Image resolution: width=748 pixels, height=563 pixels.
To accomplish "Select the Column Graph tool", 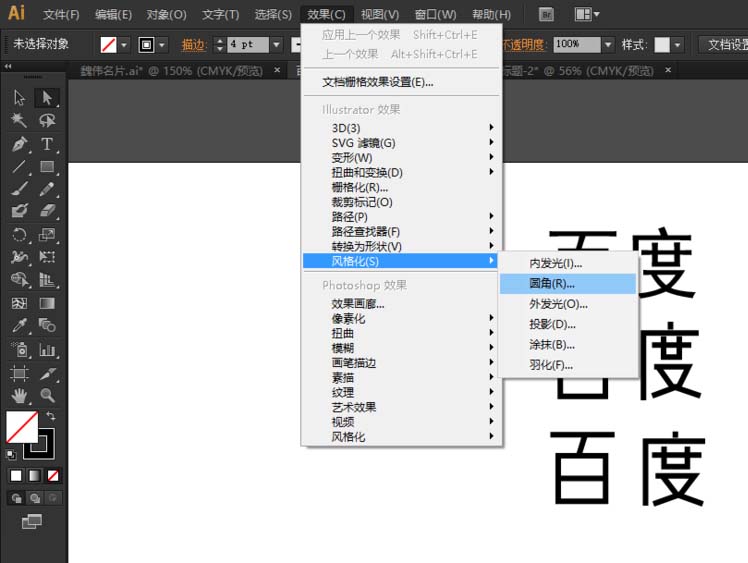I will 47,350.
